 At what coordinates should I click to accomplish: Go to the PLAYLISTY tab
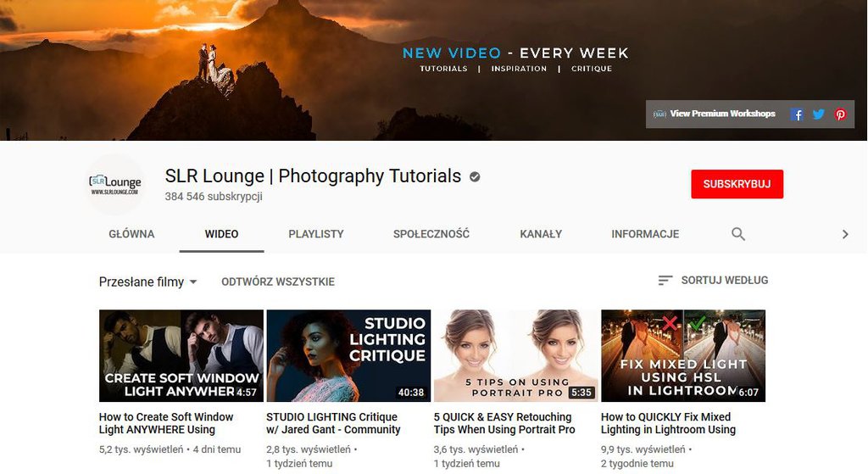[316, 234]
